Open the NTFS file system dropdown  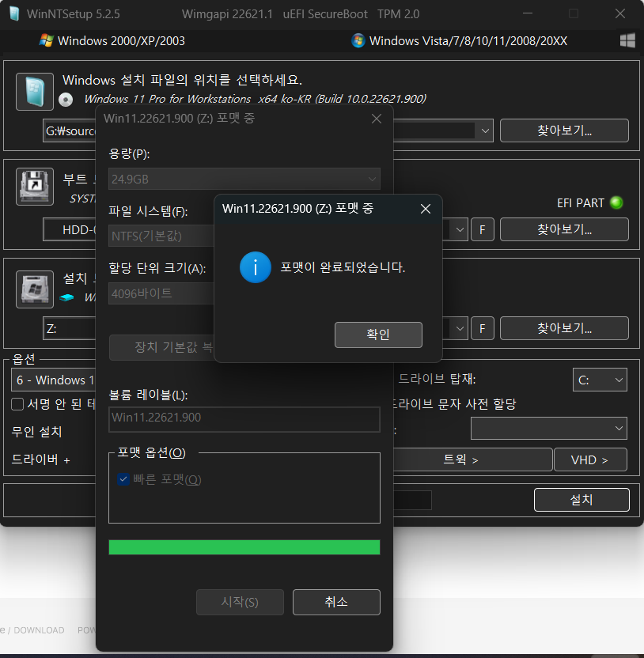point(161,236)
